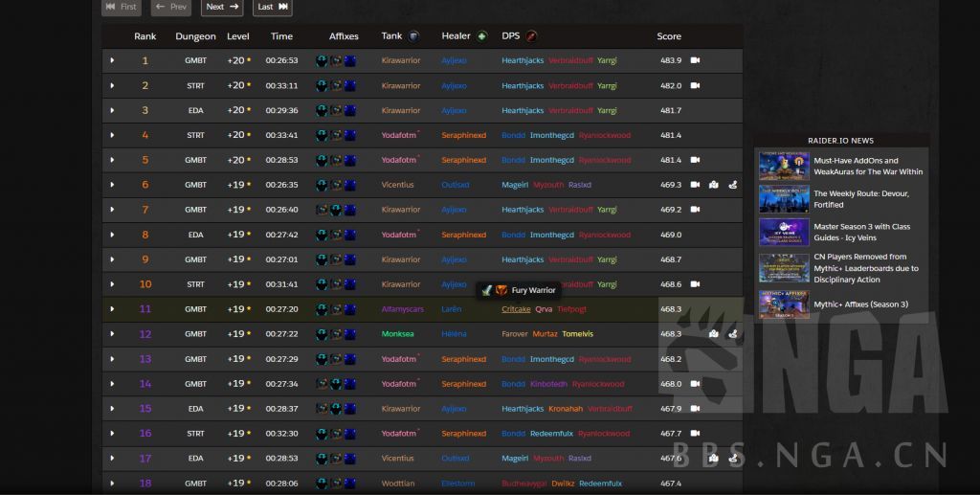Click the Tank shield role icon in header
The width and height of the screenshot is (980, 495).
point(413,36)
